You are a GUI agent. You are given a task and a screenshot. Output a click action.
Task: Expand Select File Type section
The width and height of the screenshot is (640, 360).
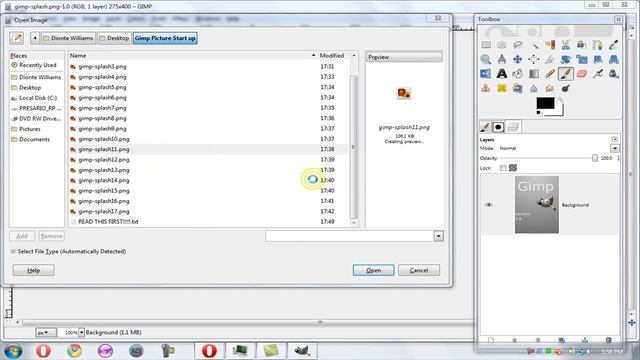[x=13, y=251]
